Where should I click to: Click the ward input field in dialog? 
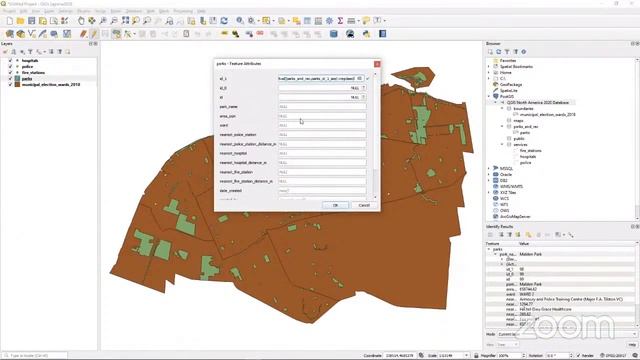click(x=322, y=125)
